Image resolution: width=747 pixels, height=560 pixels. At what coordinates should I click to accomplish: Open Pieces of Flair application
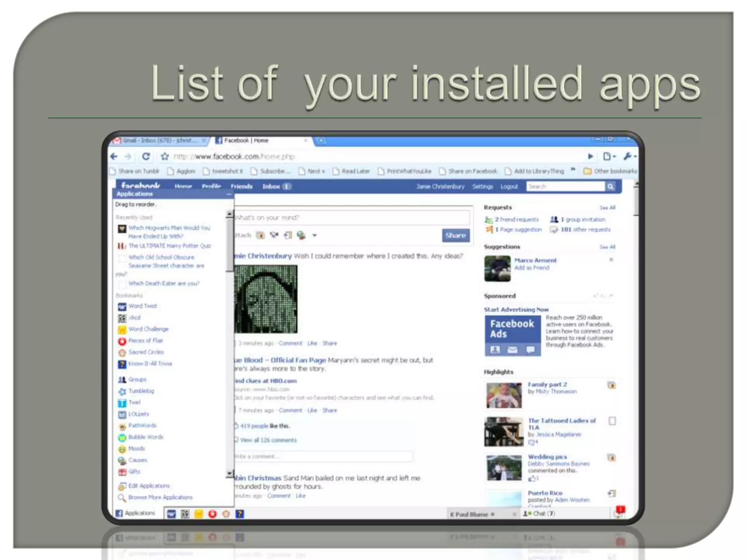click(146, 341)
